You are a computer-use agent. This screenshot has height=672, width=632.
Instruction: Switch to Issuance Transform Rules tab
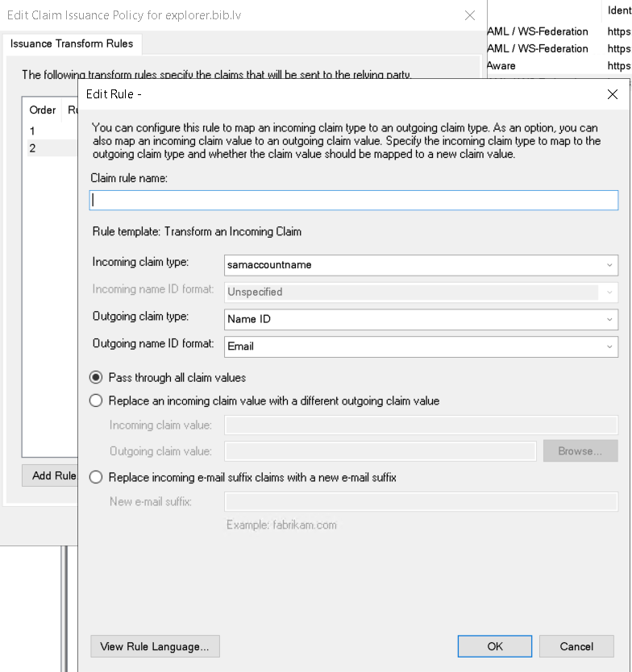point(72,44)
